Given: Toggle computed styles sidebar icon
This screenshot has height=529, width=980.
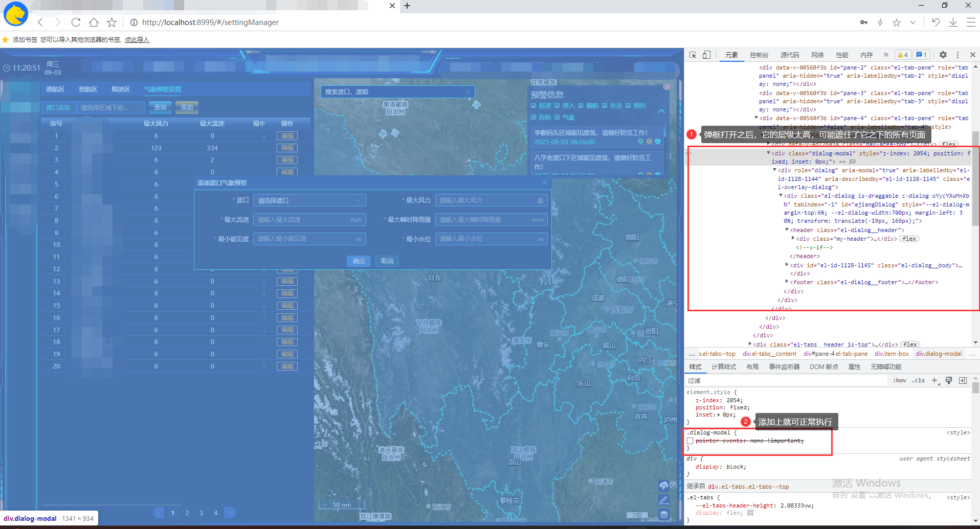Looking at the screenshot, I should pos(963,380).
